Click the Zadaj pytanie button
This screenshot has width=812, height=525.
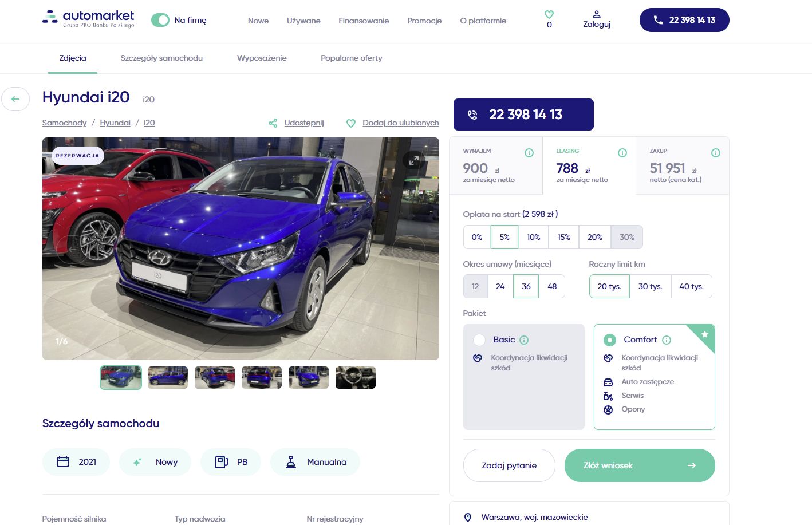(x=509, y=465)
